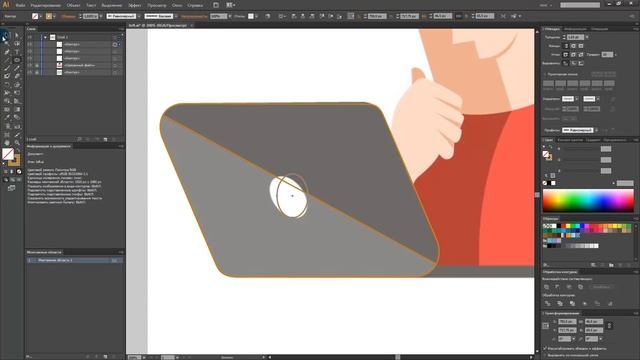Toggle visibility of the linked file sublayer
The width and height of the screenshot is (640, 360).
pyautogui.click(x=30, y=65)
